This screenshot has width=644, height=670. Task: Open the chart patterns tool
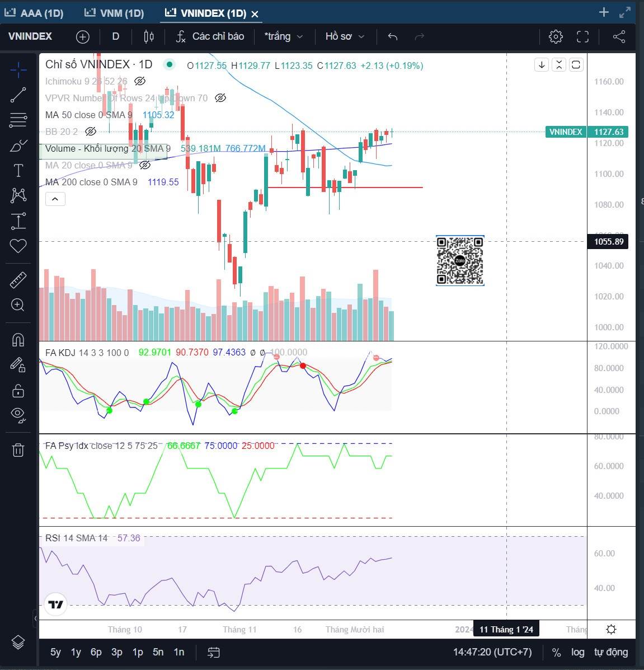point(18,196)
